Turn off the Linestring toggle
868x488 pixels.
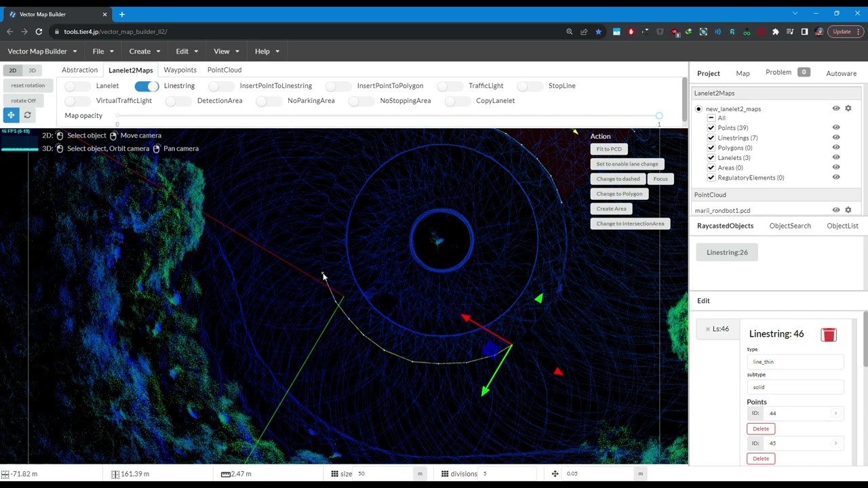146,86
